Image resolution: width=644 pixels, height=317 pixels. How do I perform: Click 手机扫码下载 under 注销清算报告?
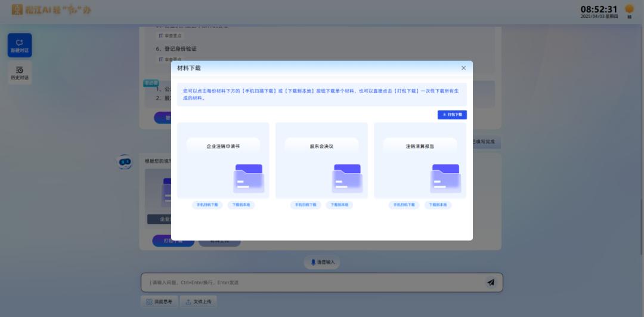[404, 205]
